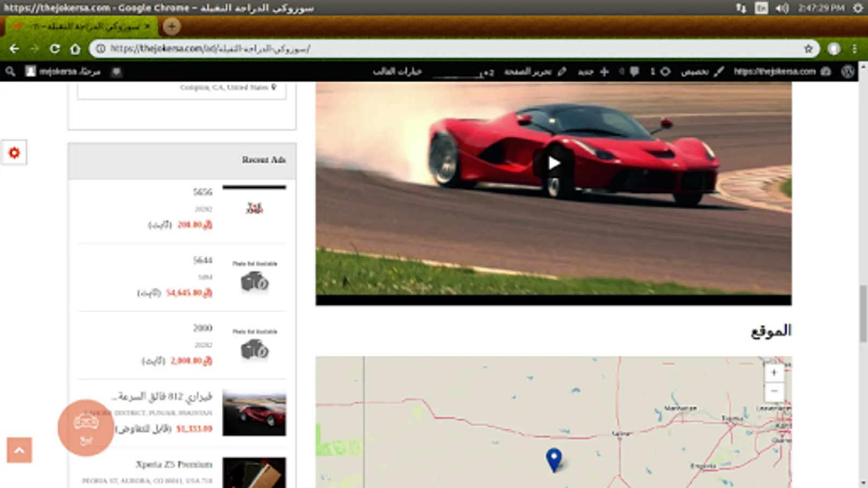Click the scroll-to-top arrow button
The height and width of the screenshot is (488, 868).
click(x=20, y=450)
